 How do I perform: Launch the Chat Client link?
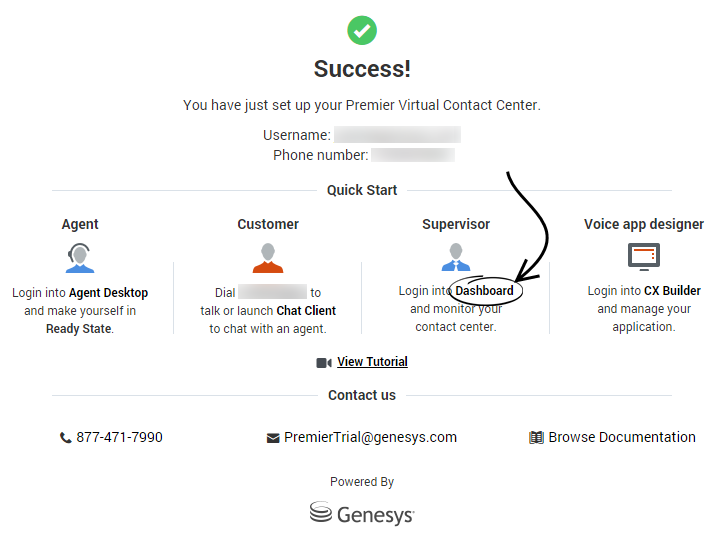[x=306, y=311]
